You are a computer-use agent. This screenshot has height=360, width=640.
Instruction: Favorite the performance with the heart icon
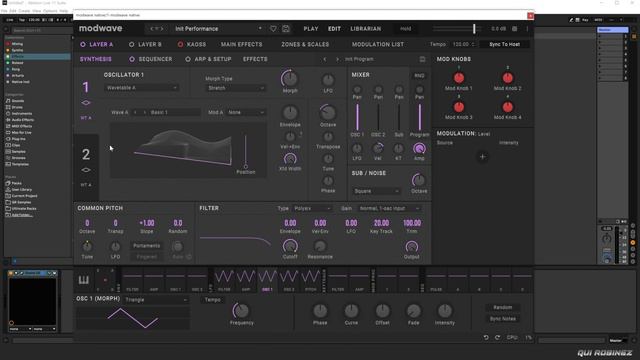tap(273, 29)
